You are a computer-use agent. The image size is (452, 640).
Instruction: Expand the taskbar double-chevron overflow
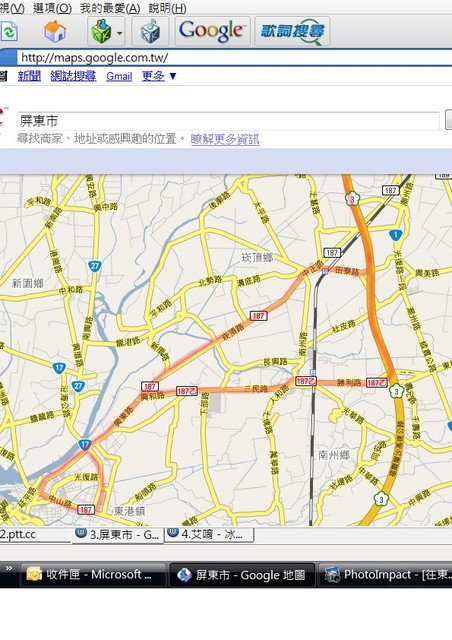(9, 569)
